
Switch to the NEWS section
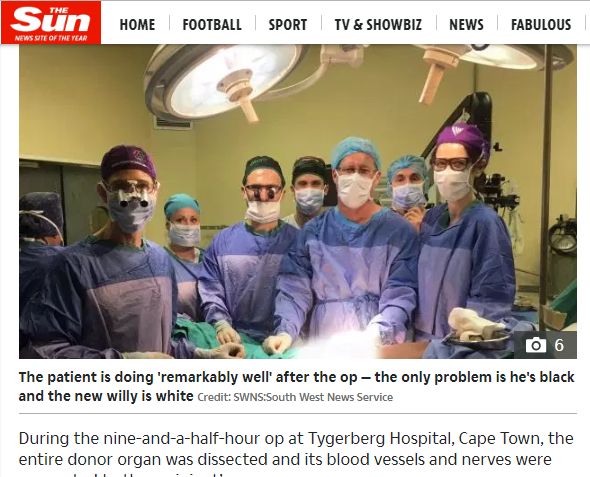click(x=466, y=25)
